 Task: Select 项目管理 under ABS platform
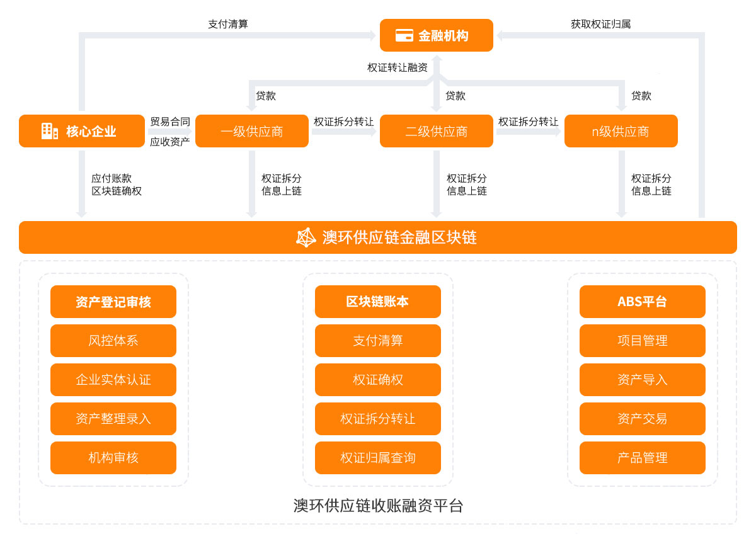tap(642, 341)
